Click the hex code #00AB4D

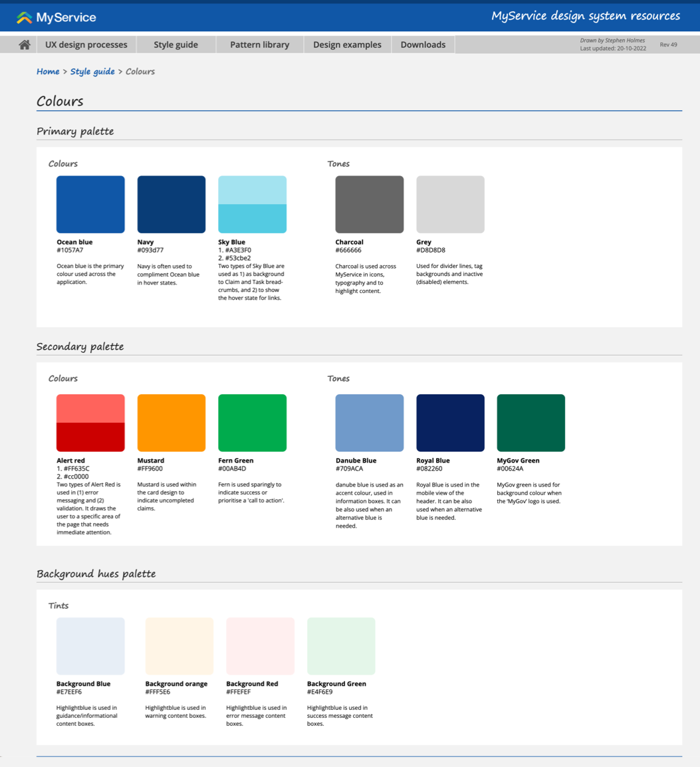232,469
